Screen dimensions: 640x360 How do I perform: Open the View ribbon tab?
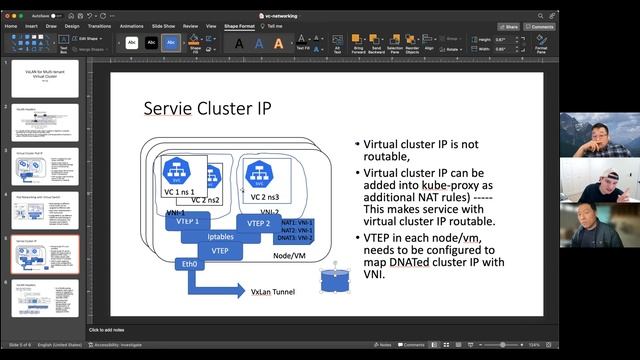pyautogui.click(x=211, y=26)
